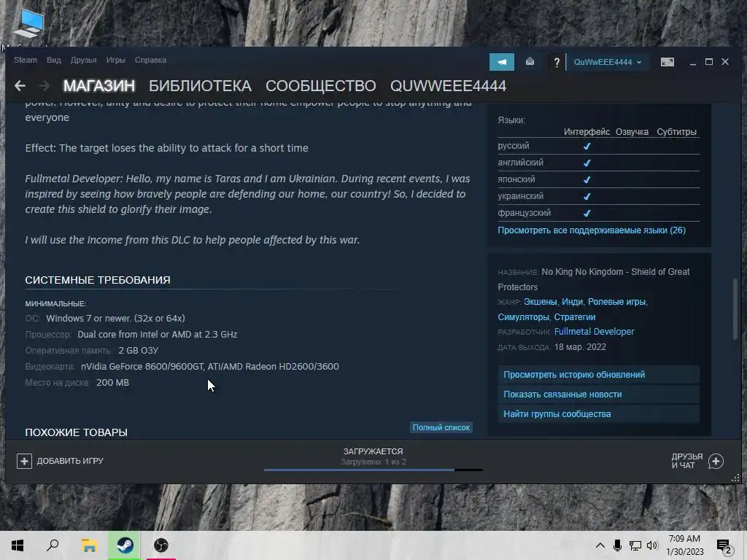Open the Инди genre link
The height and width of the screenshot is (560, 747).
(572, 302)
